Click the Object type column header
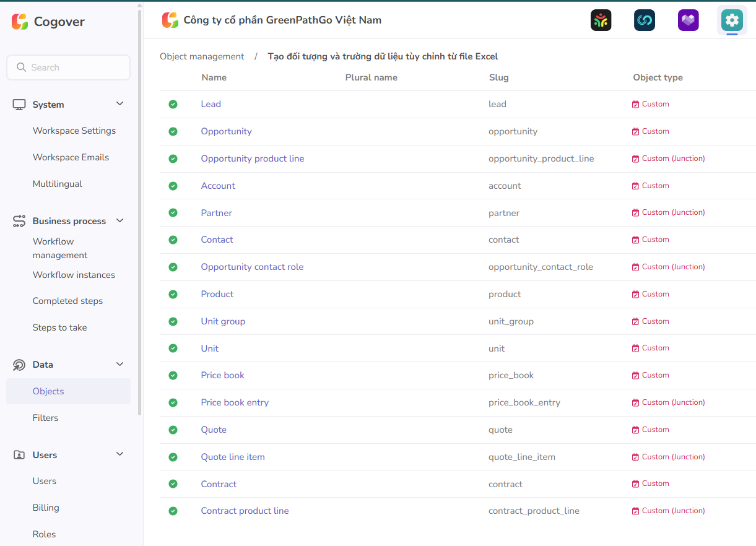The width and height of the screenshot is (756, 546). point(658,77)
